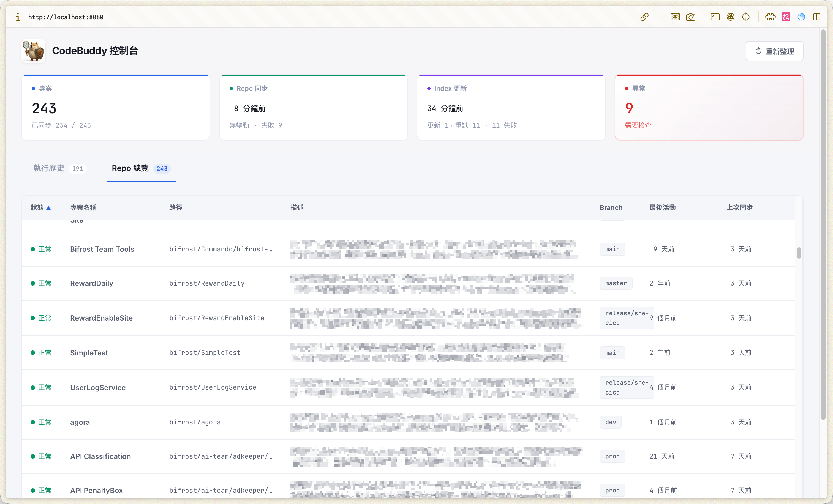Image resolution: width=833 pixels, height=504 pixels.
Task: Open the terminal icon
Action: [x=715, y=17]
